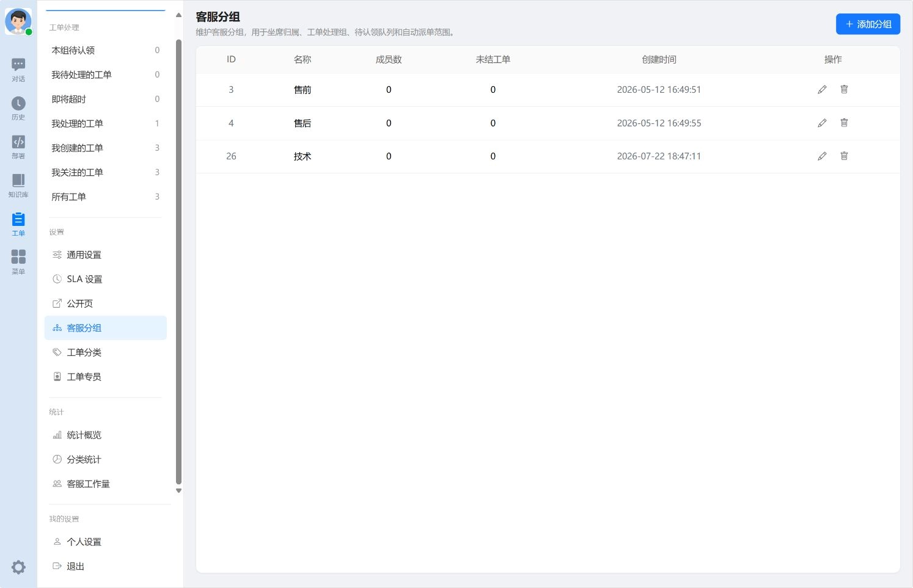The height and width of the screenshot is (588, 913).
Task: Open the 菜单 grid icon
Action: [18, 256]
